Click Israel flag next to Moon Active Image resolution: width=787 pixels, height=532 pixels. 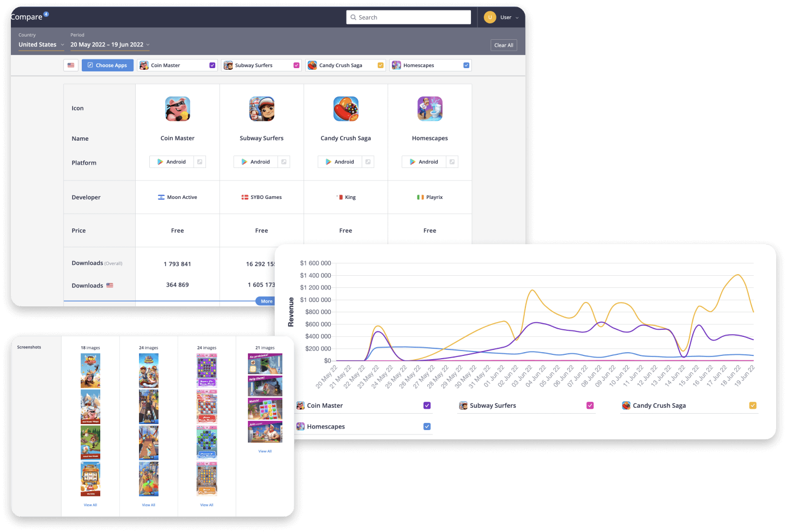161,197
